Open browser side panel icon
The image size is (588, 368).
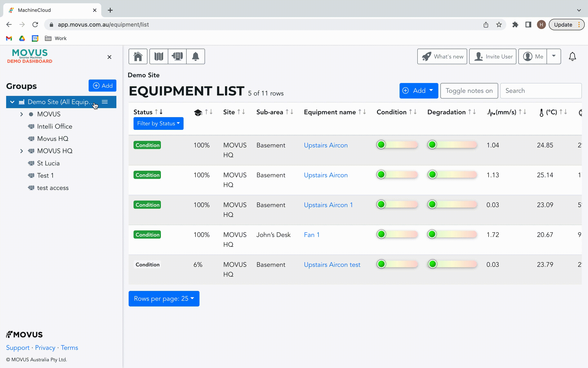click(x=528, y=25)
